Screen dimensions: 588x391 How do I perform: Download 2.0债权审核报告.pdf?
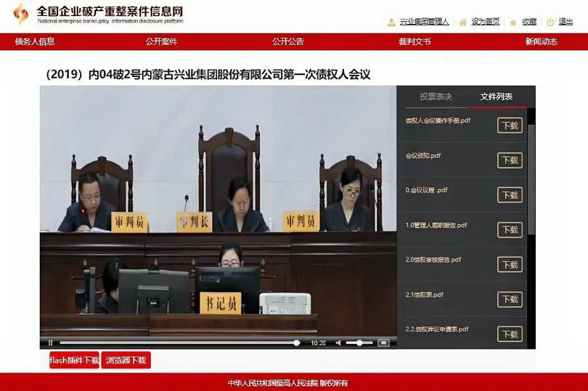tap(510, 265)
